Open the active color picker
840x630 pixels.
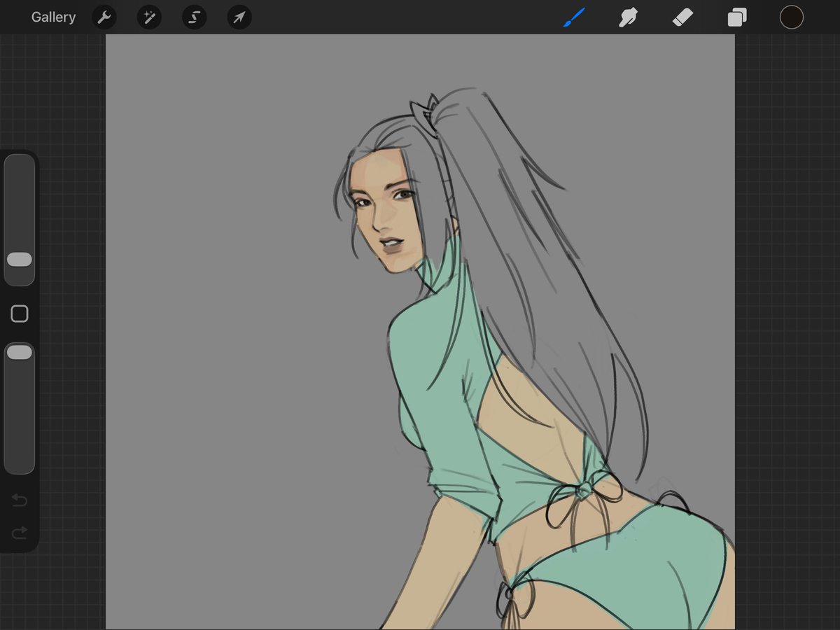pyautogui.click(x=792, y=17)
